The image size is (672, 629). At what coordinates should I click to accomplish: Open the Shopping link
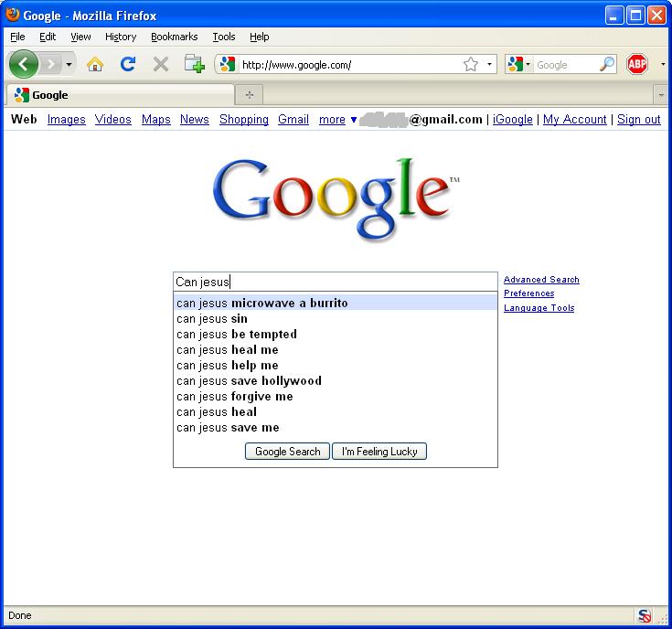(244, 120)
